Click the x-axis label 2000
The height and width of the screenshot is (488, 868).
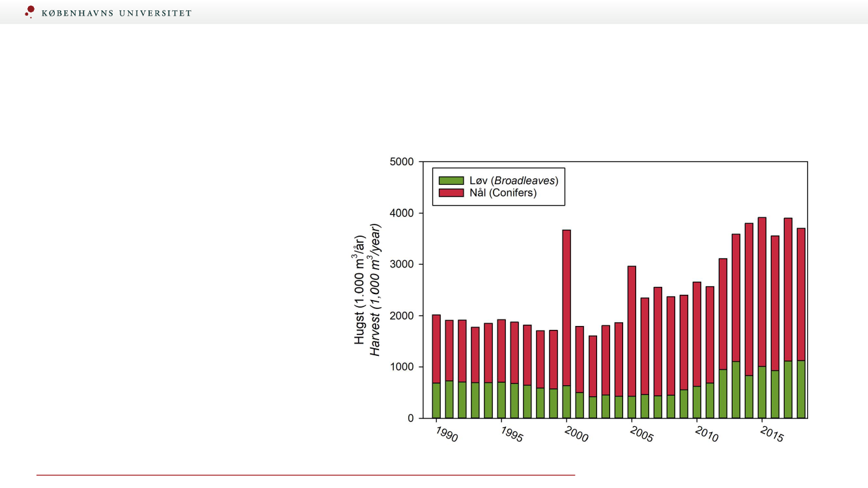click(x=577, y=434)
